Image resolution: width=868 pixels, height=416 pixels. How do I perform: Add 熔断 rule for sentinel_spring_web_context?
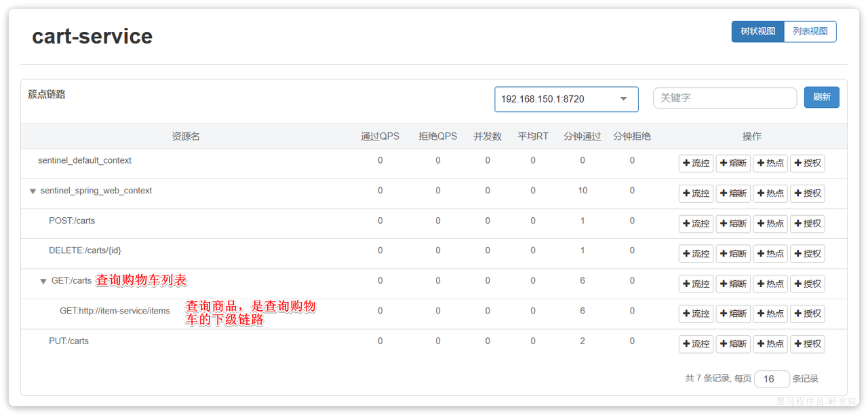(733, 193)
